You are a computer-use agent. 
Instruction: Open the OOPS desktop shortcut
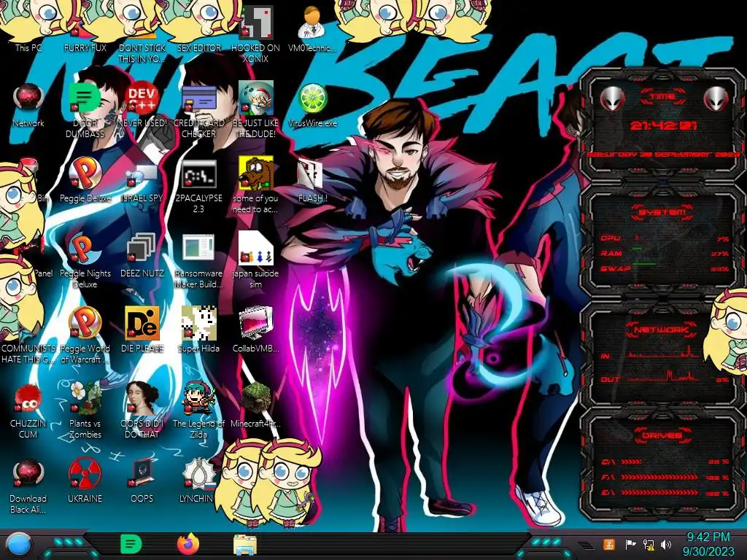click(x=142, y=481)
